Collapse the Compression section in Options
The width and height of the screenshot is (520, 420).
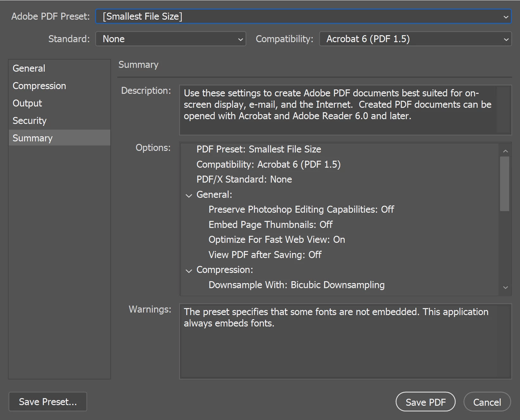click(189, 270)
